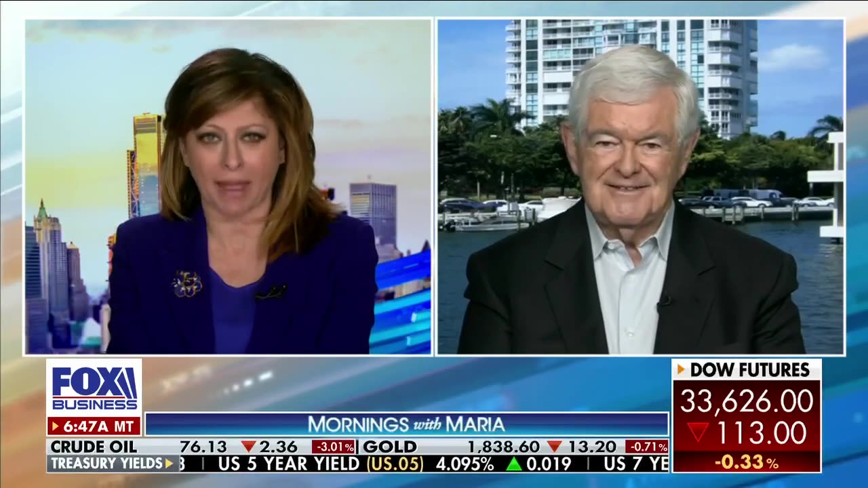Click the CRUDE OIL ticker label

click(94, 447)
